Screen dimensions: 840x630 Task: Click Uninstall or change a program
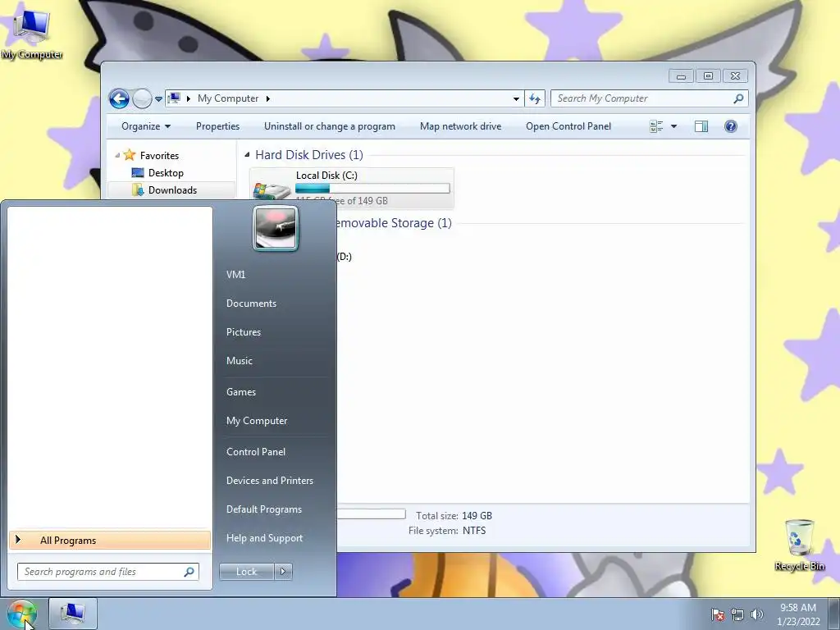click(330, 126)
